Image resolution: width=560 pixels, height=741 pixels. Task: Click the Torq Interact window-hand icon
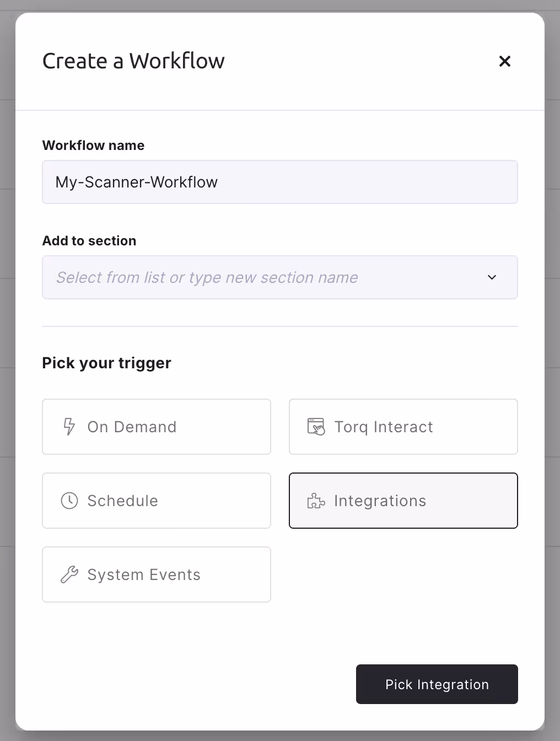pos(316,427)
